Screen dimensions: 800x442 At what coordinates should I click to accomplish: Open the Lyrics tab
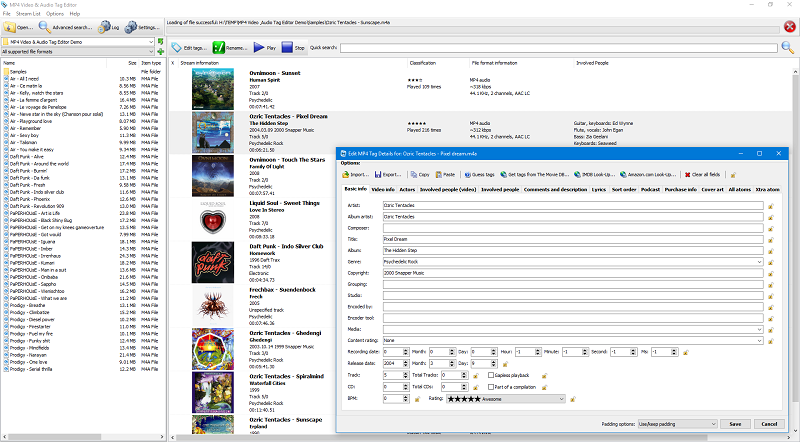tap(598, 189)
